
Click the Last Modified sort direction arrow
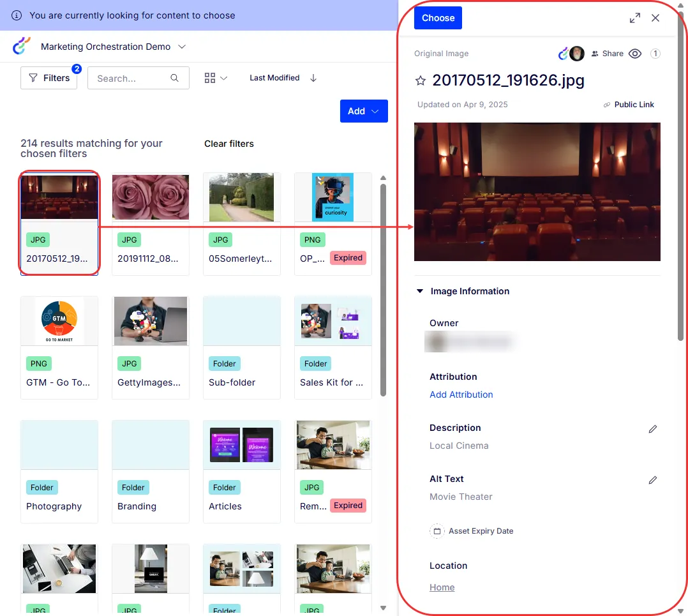(313, 78)
